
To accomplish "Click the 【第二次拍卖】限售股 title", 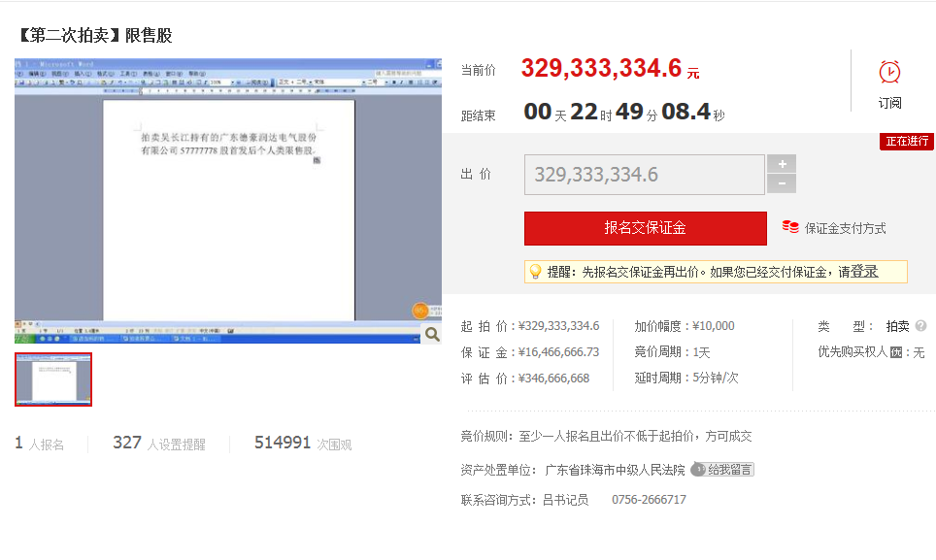I will [x=94, y=35].
